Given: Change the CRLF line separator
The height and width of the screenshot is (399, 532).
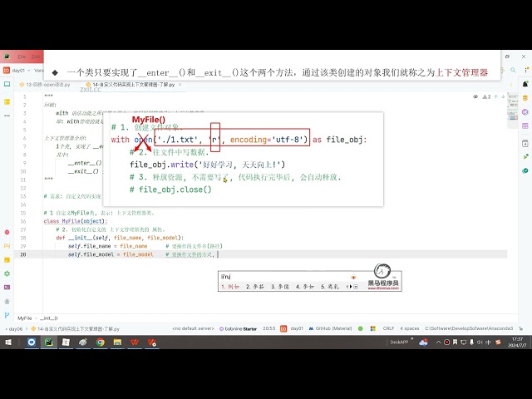Looking at the screenshot, I should coord(388,328).
